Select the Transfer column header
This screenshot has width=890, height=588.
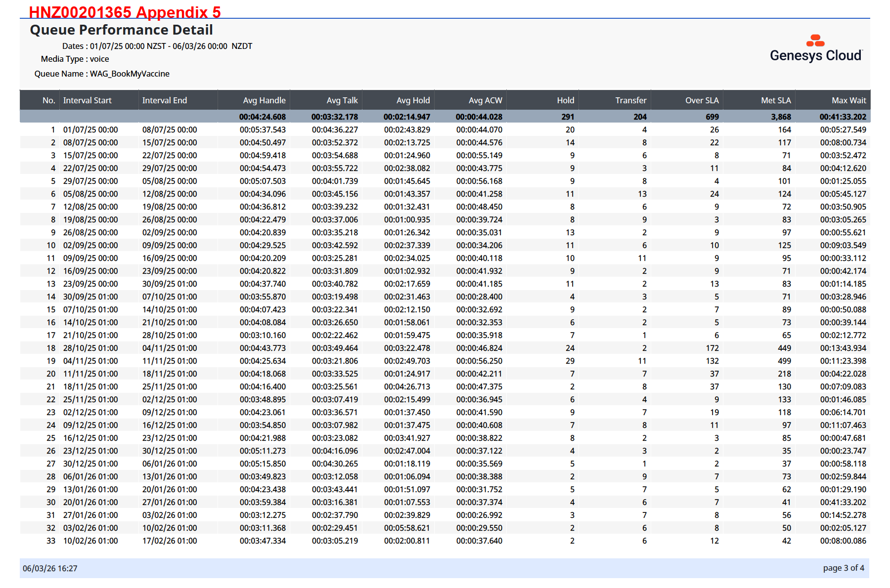[x=630, y=100]
